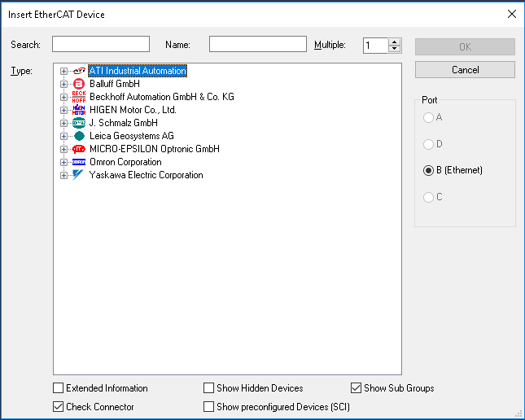Select the Yaskawa Electric Corporation entry

[x=146, y=175]
